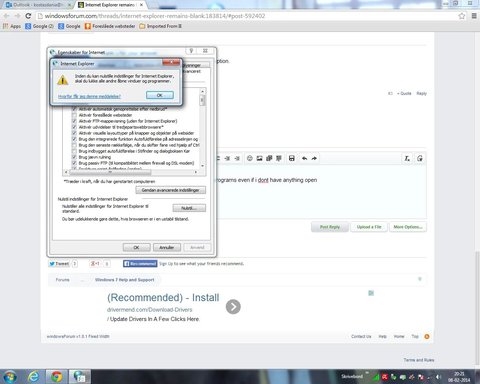Toggle 'Aktivér automatisk genoprettelse efter nedbrud' checkbox
This screenshot has height=384, width=480.
[74, 109]
